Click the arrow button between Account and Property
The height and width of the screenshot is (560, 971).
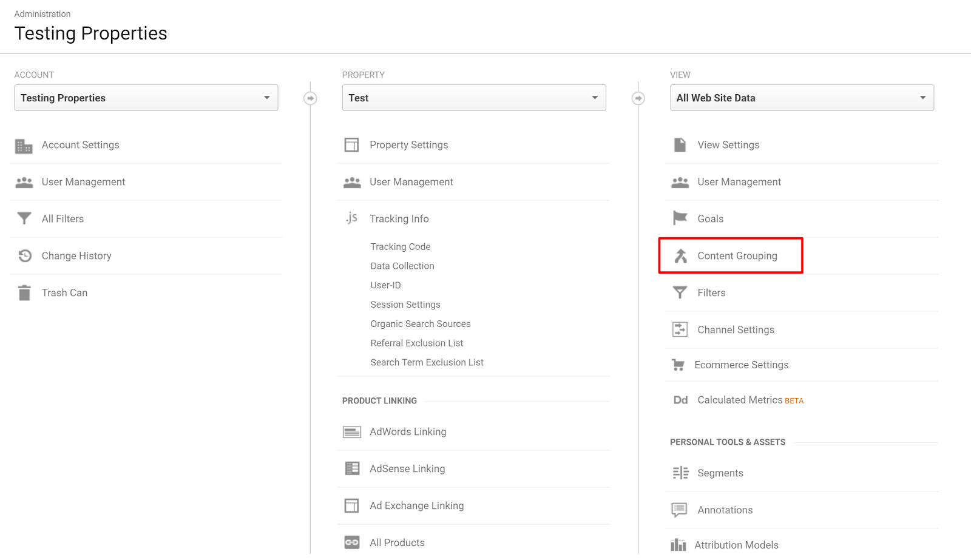coord(310,98)
